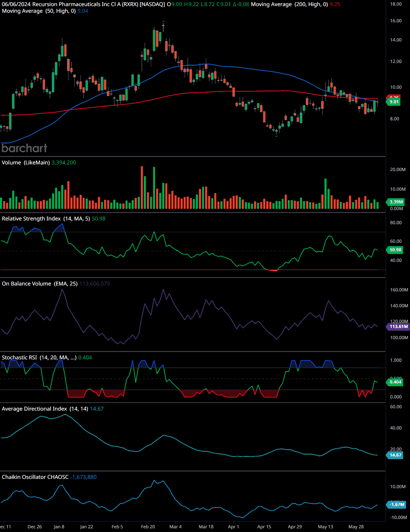Click the 14.67 ADX value badge
The image size is (410, 532).
click(x=395, y=455)
